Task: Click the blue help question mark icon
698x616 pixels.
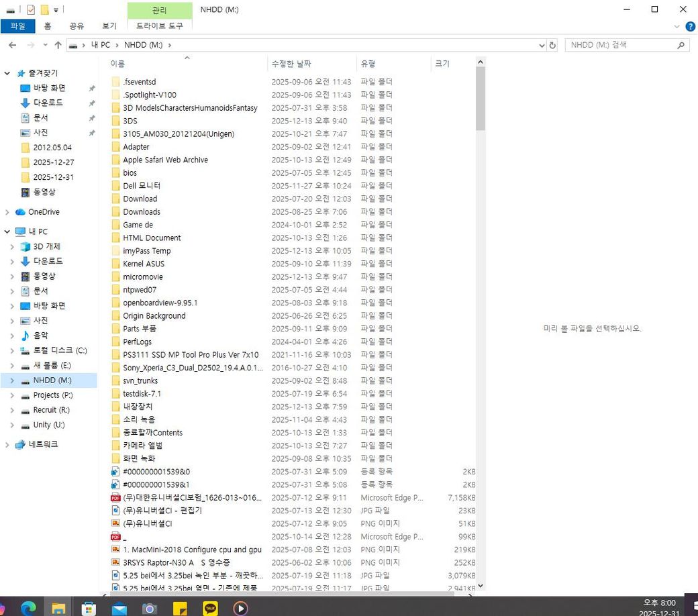Action: tap(690, 26)
